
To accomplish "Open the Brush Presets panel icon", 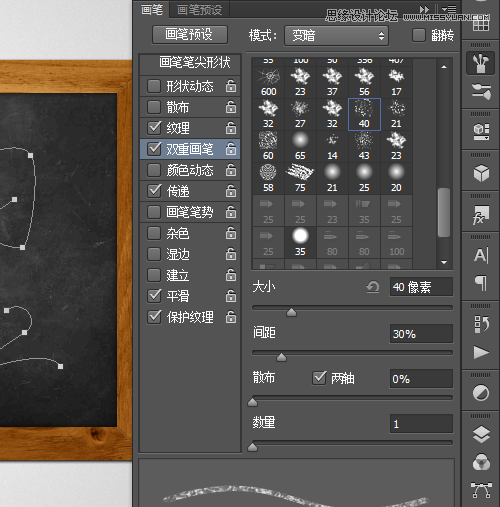I will (480, 91).
